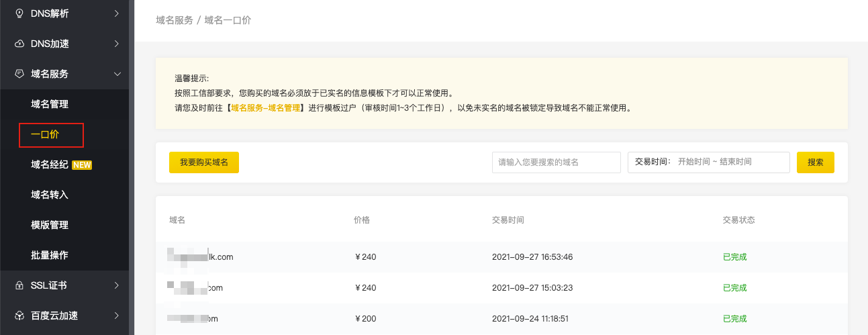Collapse the 域名服务 menu chevron
868x335 pixels.
tap(117, 74)
